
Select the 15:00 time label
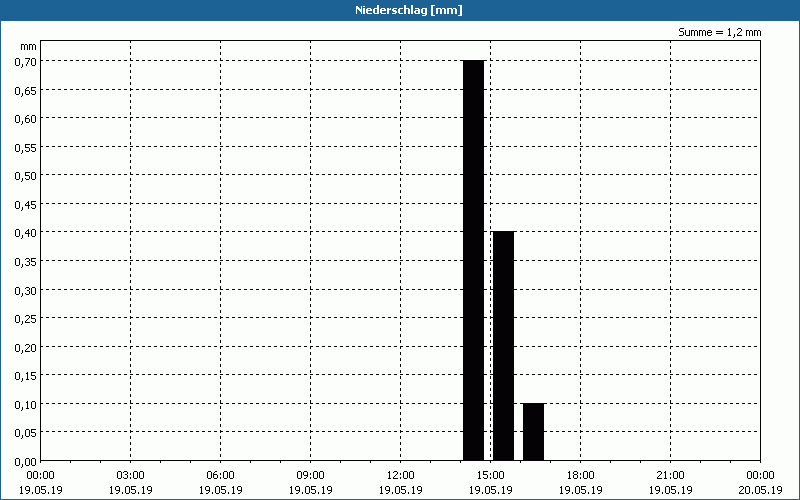pyautogui.click(x=490, y=475)
